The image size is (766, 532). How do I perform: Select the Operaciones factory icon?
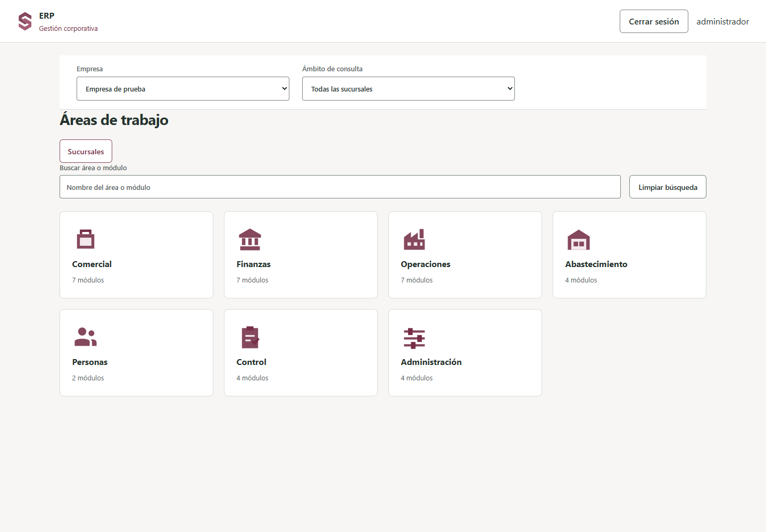coord(414,239)
